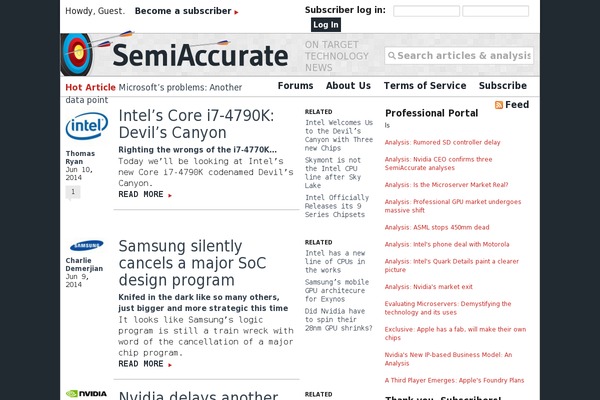Open Nvidia delays another article title
This screenshot has width=600, height=400.
tap(198, 395)
